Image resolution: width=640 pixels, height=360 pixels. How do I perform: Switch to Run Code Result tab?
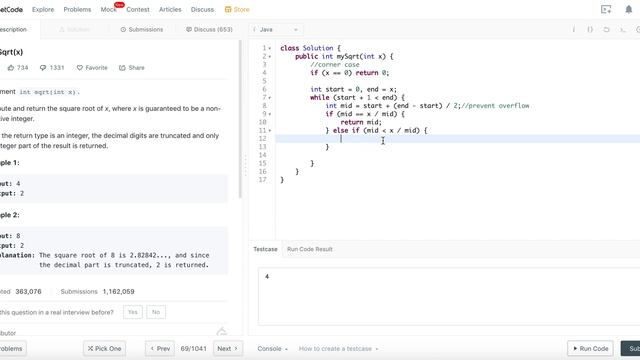coord(309,249)
